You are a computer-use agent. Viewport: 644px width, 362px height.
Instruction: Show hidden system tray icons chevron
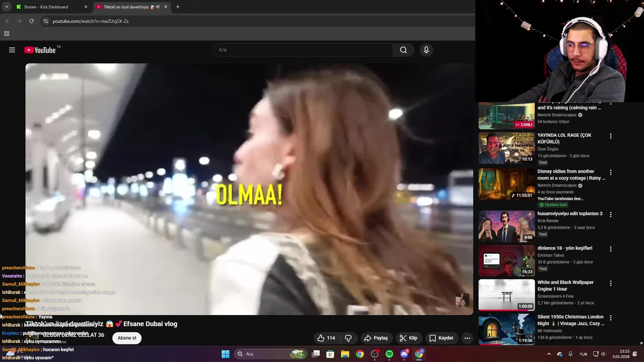click(x=549, y=354)
